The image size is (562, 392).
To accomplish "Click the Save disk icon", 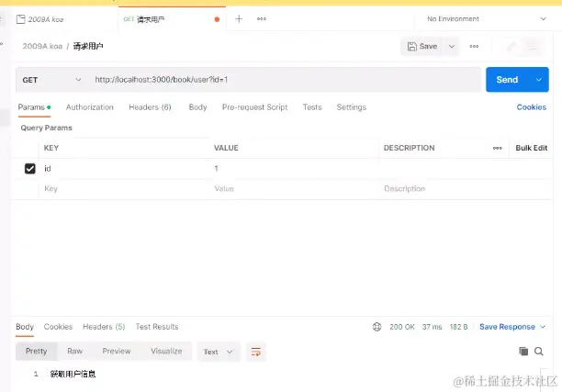I will (411, 46).
